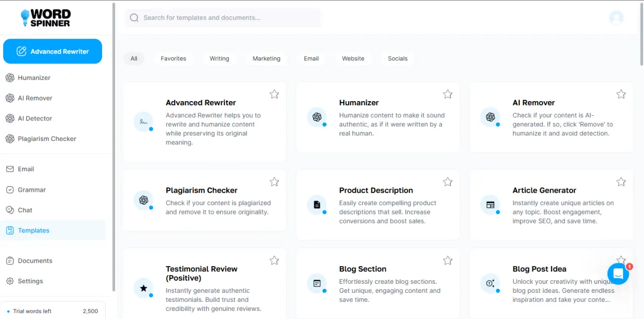Screen dimensions: 644x319
Task: Click the Blog Post Idea card title
Action: [x=539, y=269]
